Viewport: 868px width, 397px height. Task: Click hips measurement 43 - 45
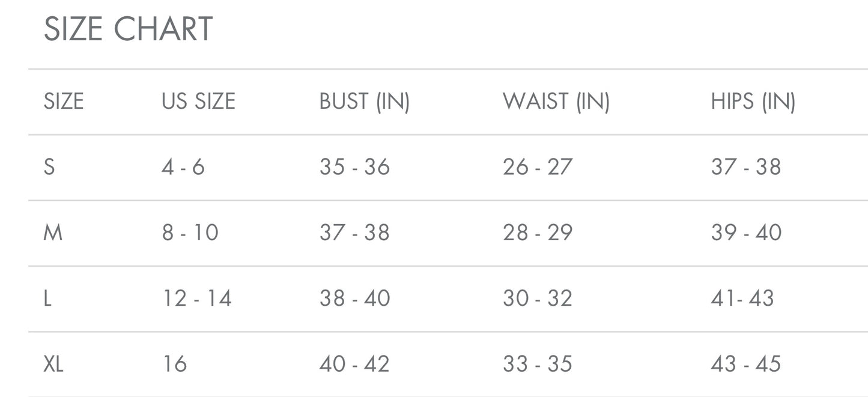tap(746, 364)
